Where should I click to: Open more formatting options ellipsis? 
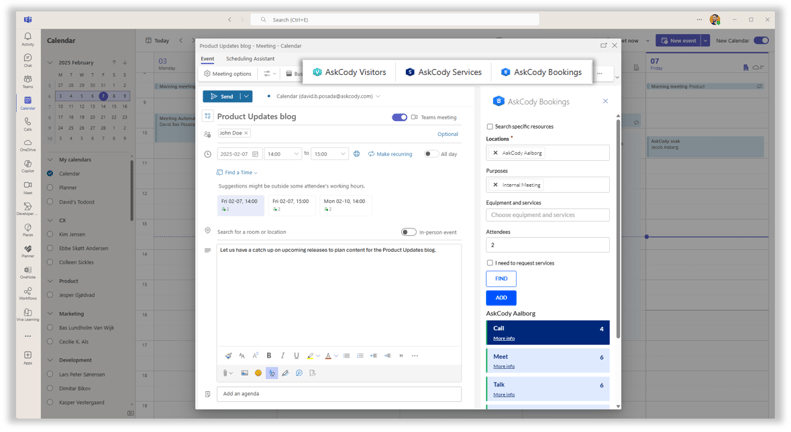click(415, 356)
